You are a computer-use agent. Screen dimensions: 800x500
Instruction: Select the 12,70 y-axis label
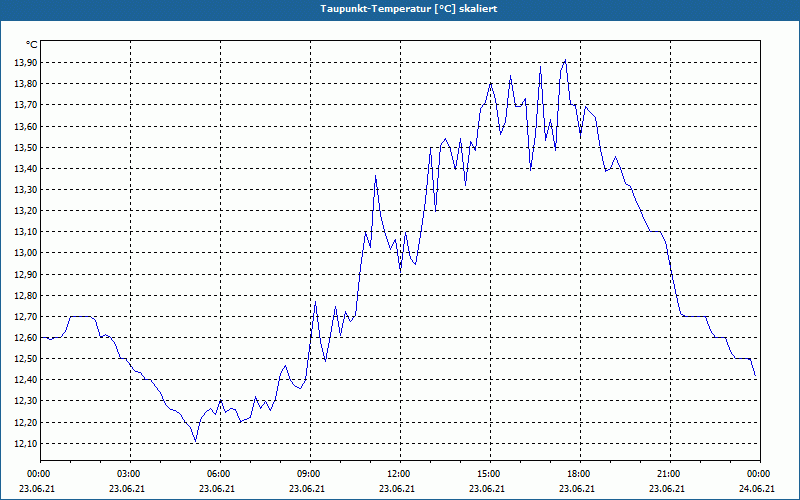tap(26, 317)
